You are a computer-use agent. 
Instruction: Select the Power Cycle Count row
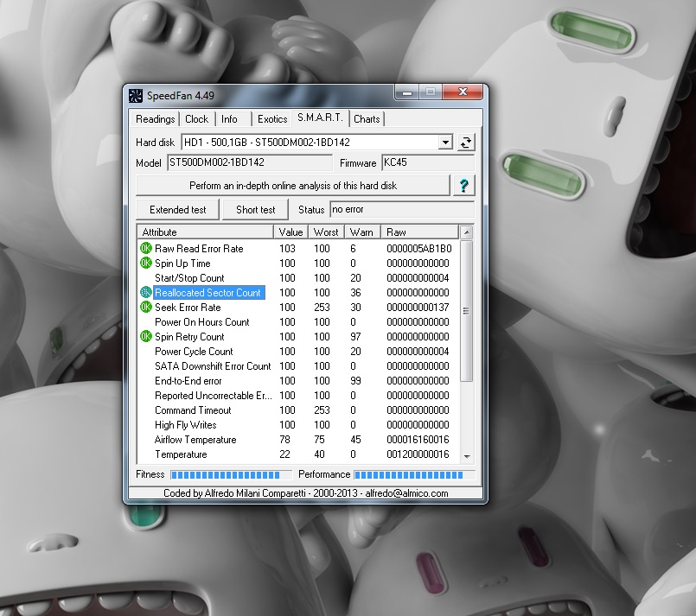point(297,352)
